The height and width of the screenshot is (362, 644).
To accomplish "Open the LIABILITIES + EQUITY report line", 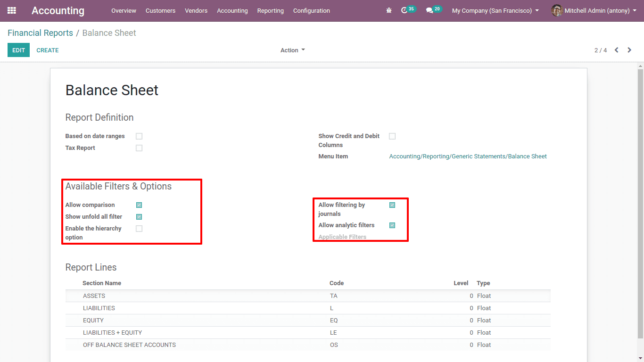I will pyautogui.click(x=308, y=333).
